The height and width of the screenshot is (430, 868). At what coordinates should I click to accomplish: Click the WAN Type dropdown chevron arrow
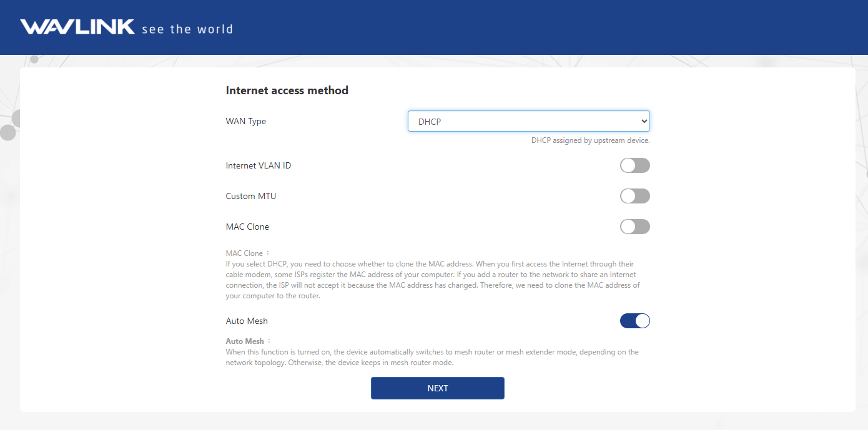point(644,122)
